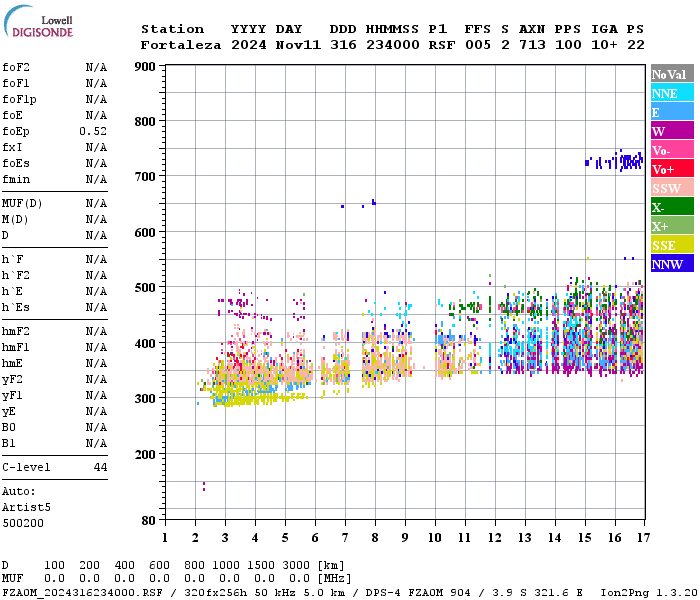
Task: Select the E blue legend swatch
Action: 672,112
